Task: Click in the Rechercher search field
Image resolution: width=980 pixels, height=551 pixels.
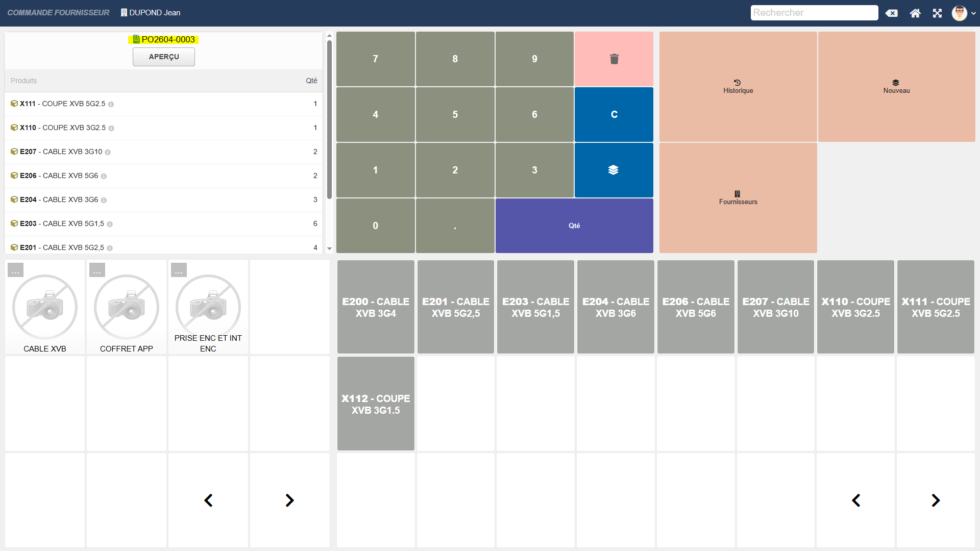Action: [814, 13]
